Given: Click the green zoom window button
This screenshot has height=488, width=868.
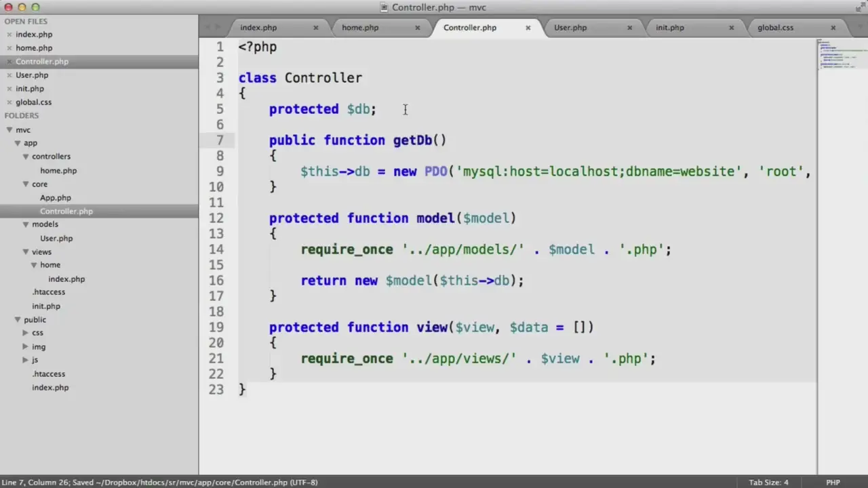Looking at the screenshot, I should coord(35,7).
